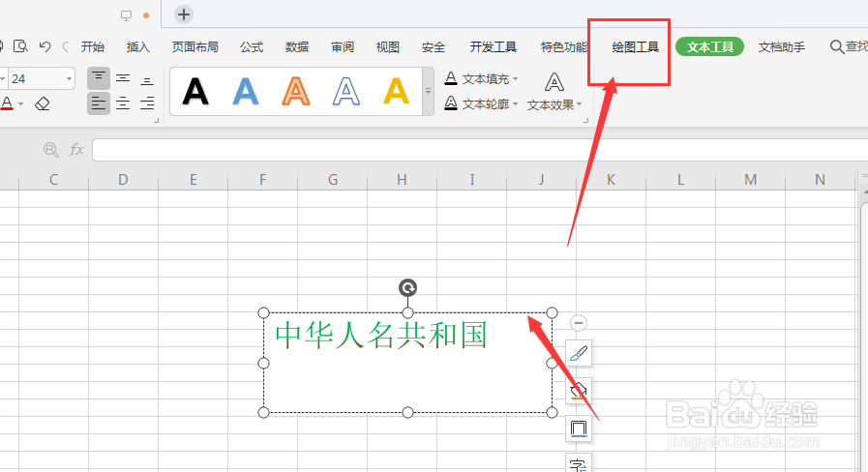Switch to the 开始 tab
868x472 pixels.
pos(93,47)
